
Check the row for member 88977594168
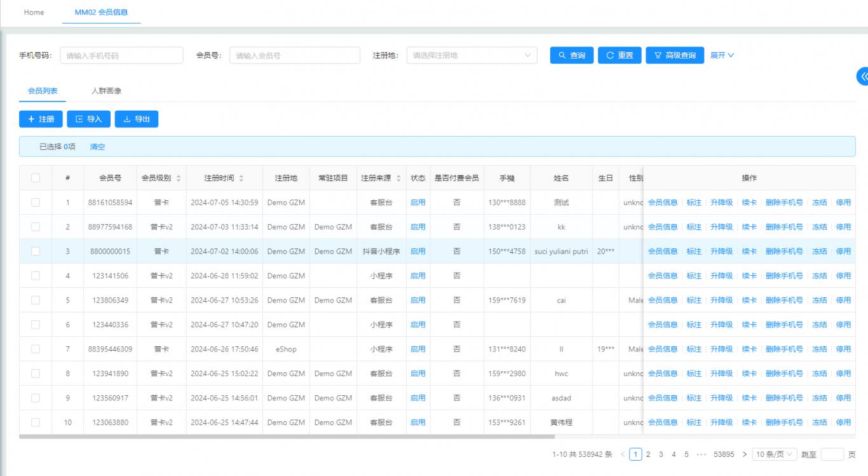click(x=36, y=227)
